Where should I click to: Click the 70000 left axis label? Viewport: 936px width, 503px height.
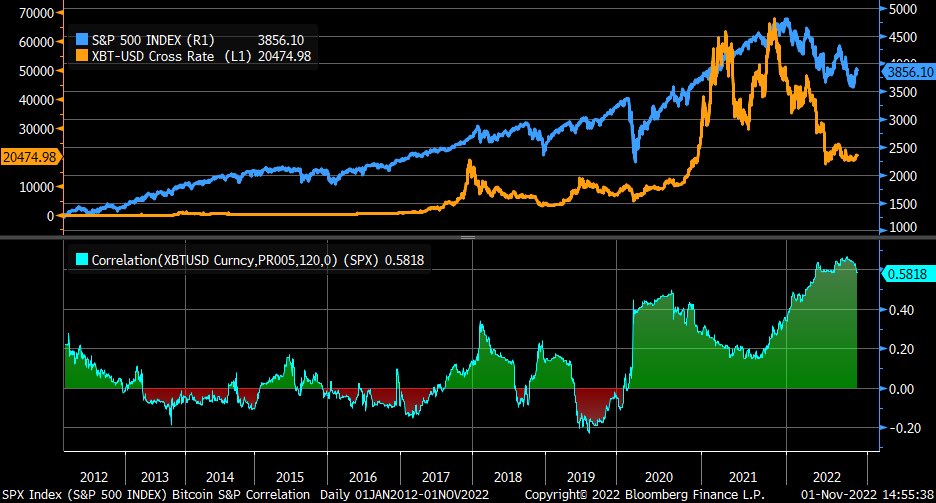(x=37, y=13)
